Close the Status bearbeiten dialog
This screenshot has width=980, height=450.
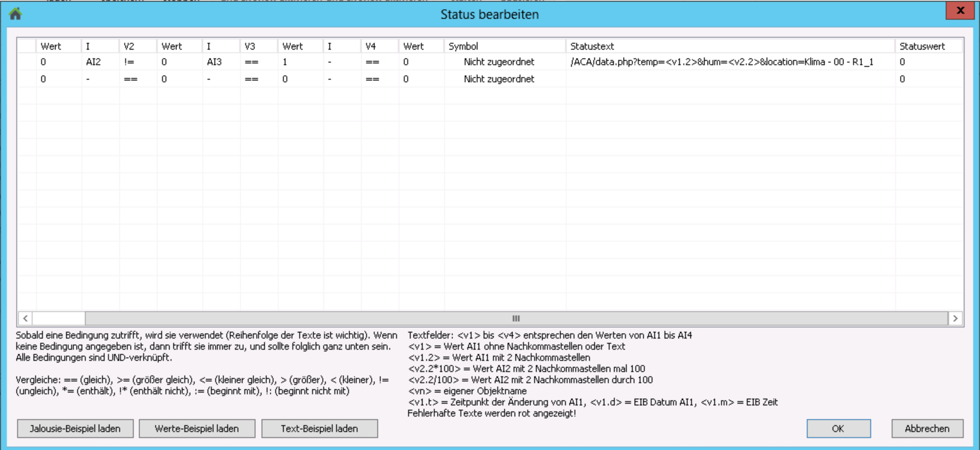click(x=960, y=11)
